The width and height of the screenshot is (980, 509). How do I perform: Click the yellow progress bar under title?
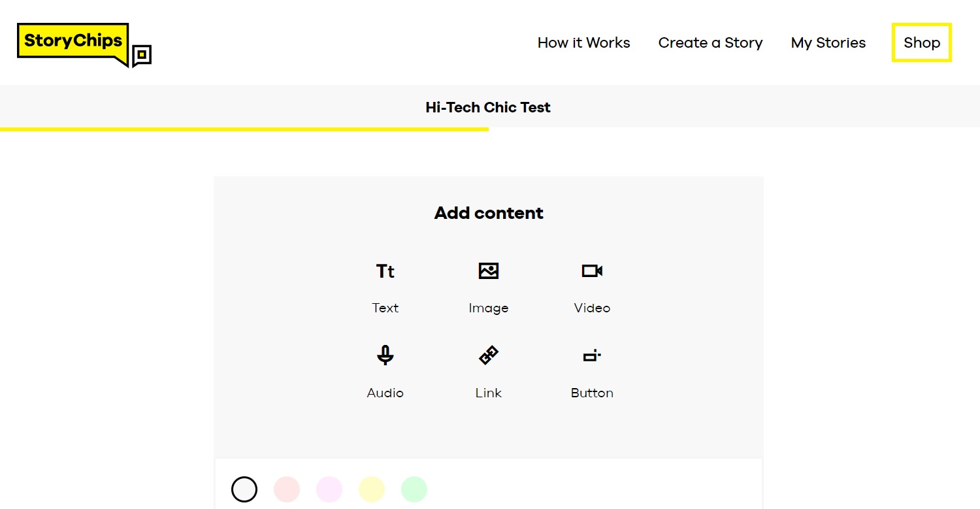coord(244,129)
